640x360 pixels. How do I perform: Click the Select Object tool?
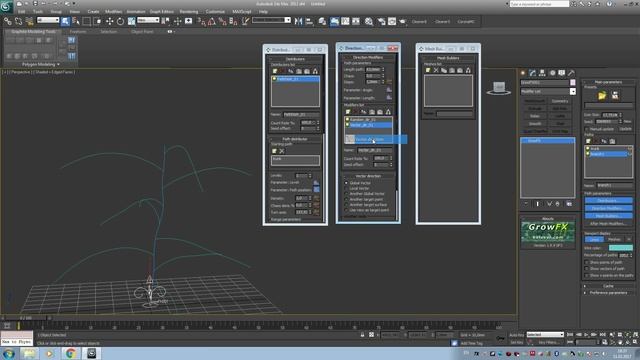coord(65,21)
